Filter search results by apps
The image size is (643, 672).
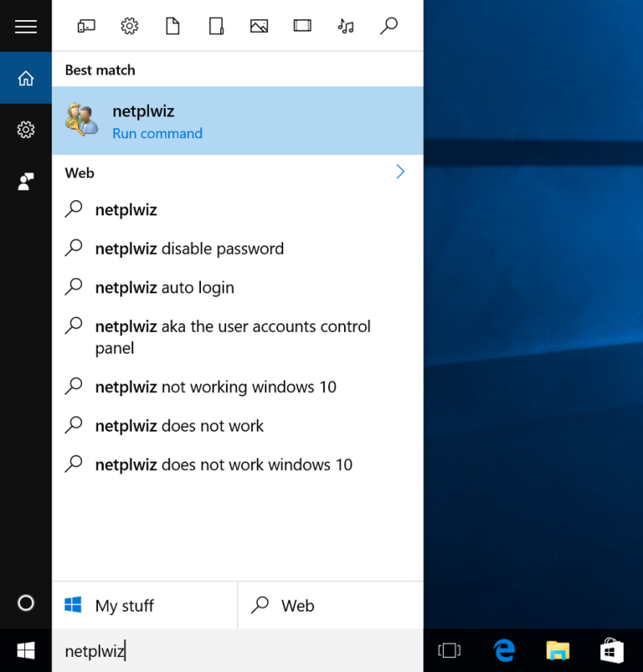pyautogui.click(x=86, y=26)
